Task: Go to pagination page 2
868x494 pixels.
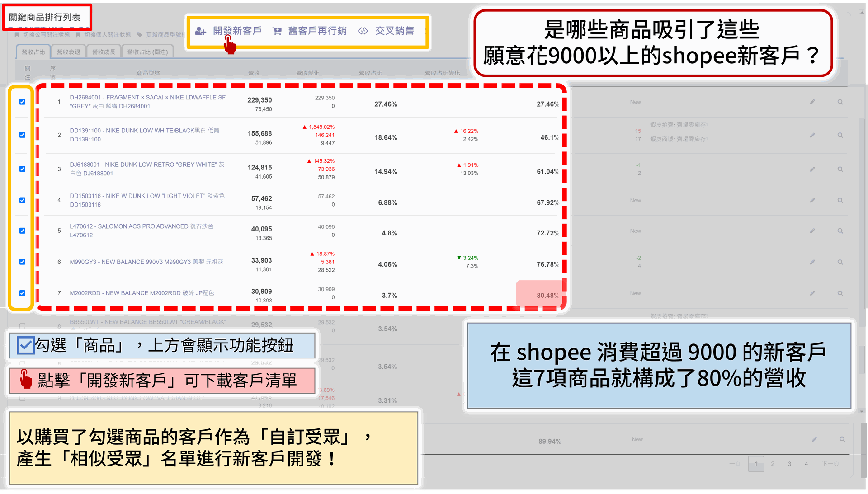Action: (773, 464)
